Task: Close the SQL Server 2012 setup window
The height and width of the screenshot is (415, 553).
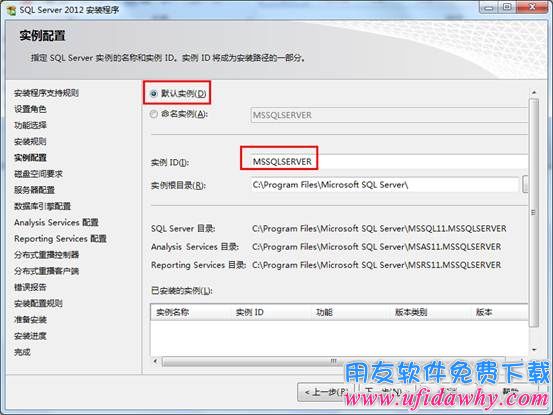Action: click(x=532, y=7)
